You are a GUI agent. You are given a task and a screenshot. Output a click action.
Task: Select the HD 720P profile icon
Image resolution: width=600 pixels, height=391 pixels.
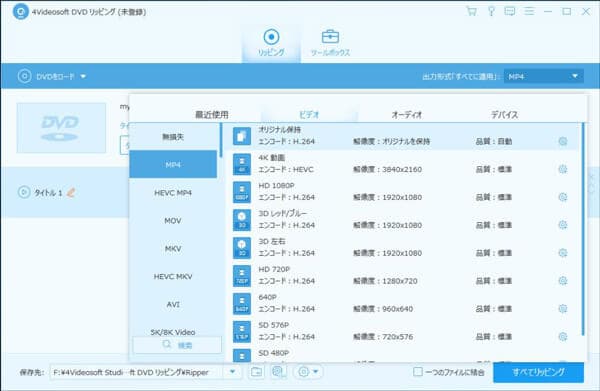[x=242, y=276]
